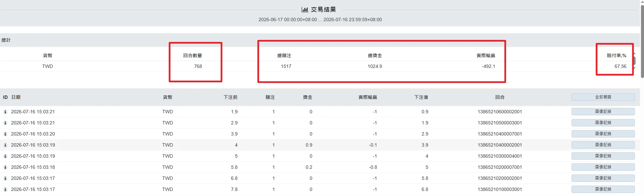Click info icon for row 15:03:20
This screenshot has width=644, height=195.
pyautogui.click(x=5, y=134)
